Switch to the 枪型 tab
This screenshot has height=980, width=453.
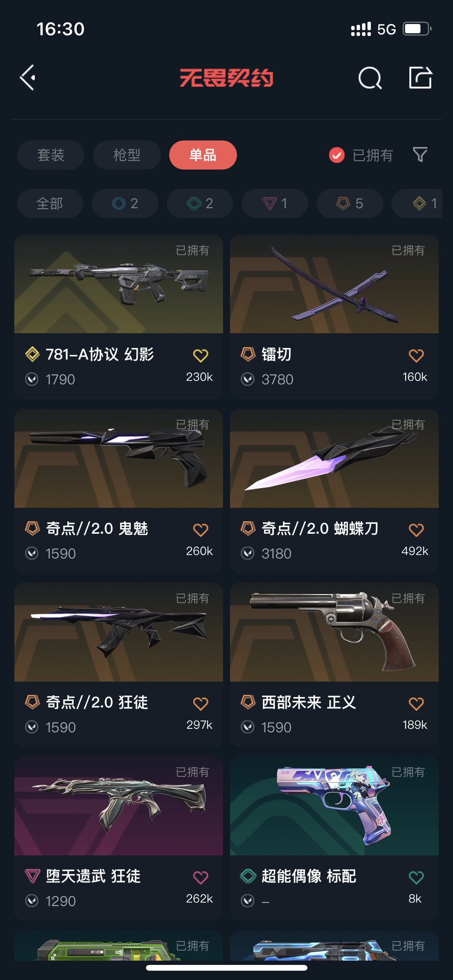click(x=127, y=155)
